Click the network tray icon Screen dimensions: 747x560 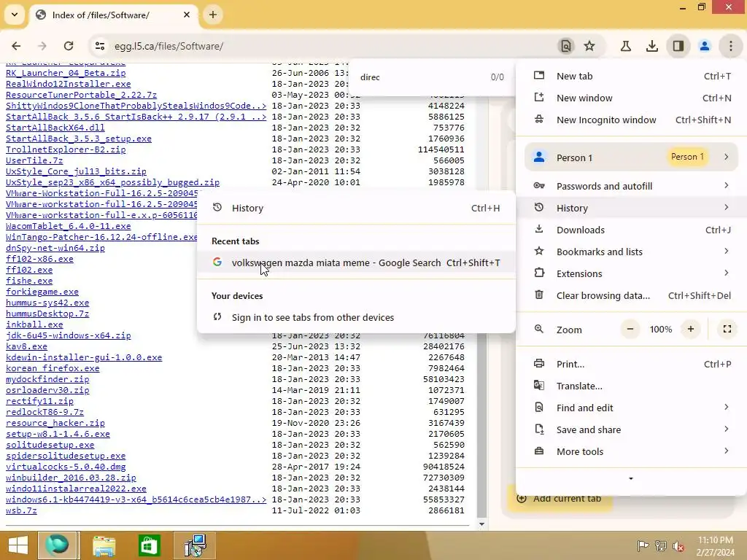[x=661, y=545]
